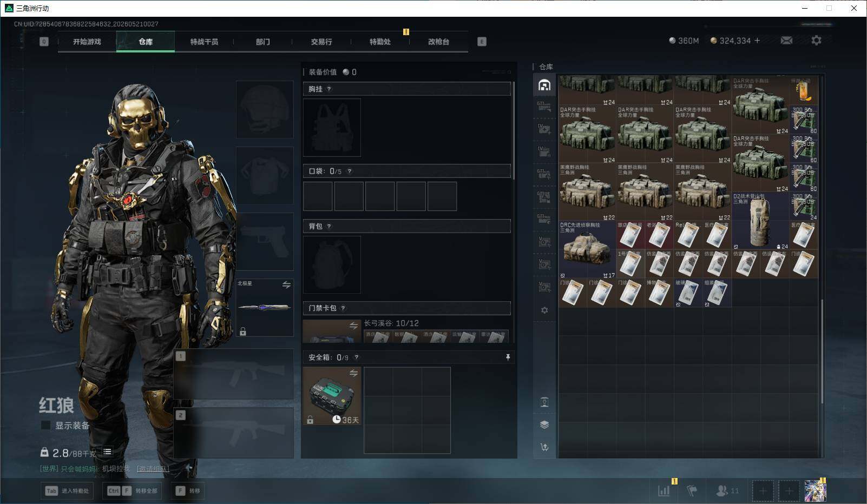This screenshot has width=867, height=504.
Task: Show help for 门禁卡包 keycard bag section
Action: click(343, 308)
